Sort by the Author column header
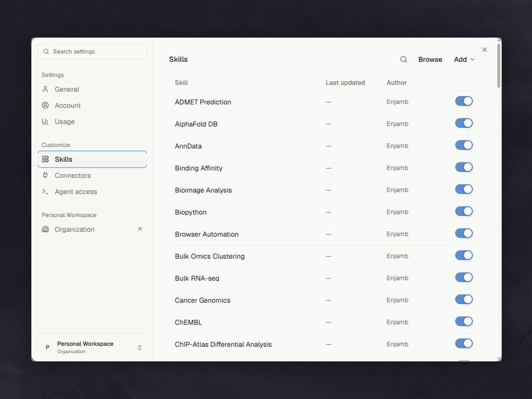 click(397, 83)
